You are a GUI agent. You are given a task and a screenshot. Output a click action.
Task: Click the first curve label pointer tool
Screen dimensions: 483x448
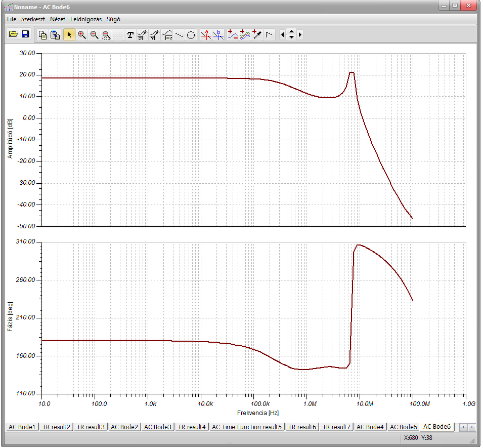[x=142, y=35]
